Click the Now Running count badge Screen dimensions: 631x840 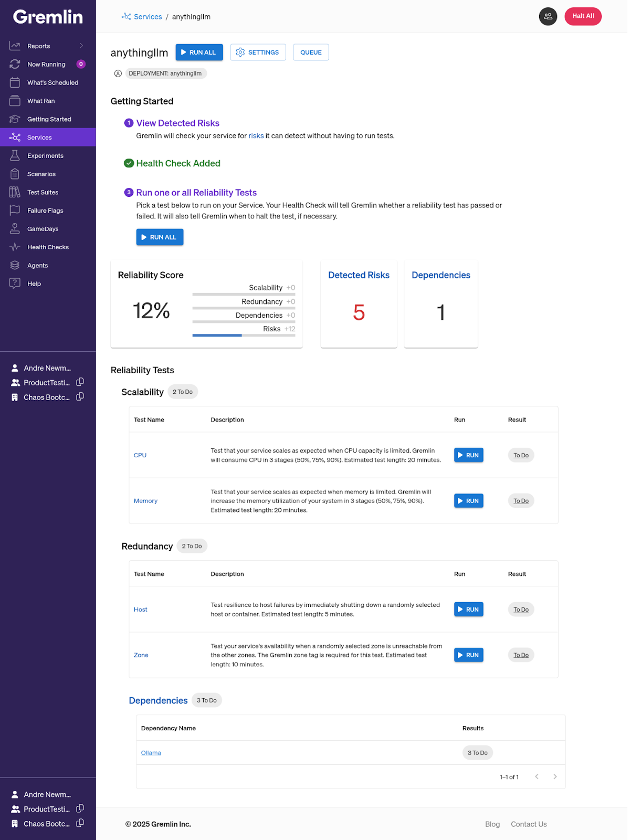81,64
